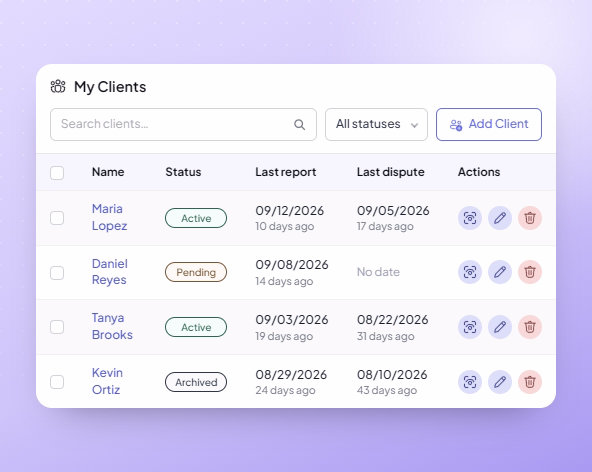Tick the select-all header checkbox

pyautogui.click(x=57, y=173)
